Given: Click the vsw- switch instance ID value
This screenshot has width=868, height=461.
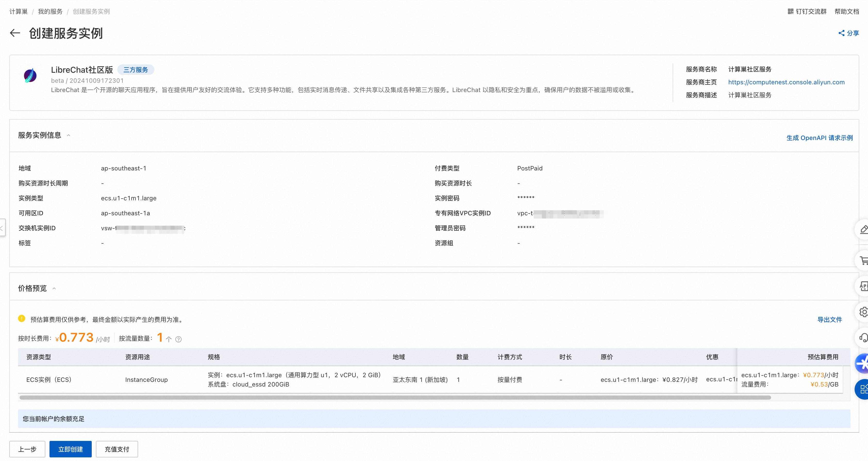Looking at the screenshot, I should point(143,228).
